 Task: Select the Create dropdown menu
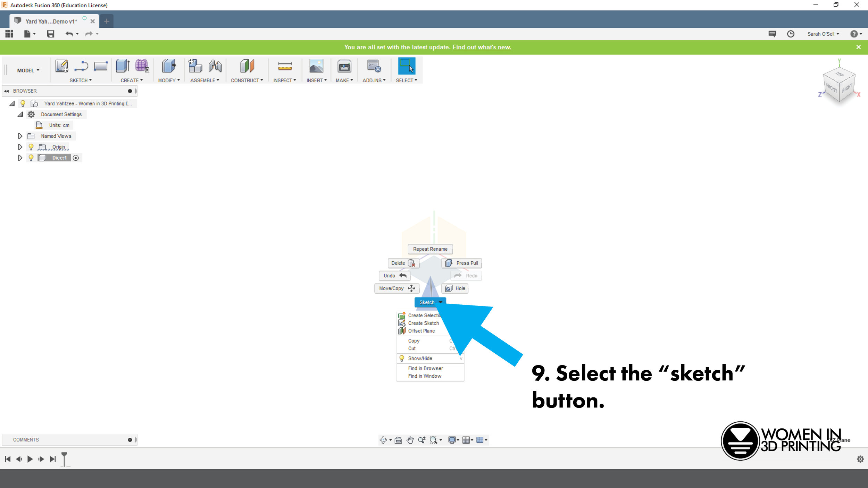131,81
